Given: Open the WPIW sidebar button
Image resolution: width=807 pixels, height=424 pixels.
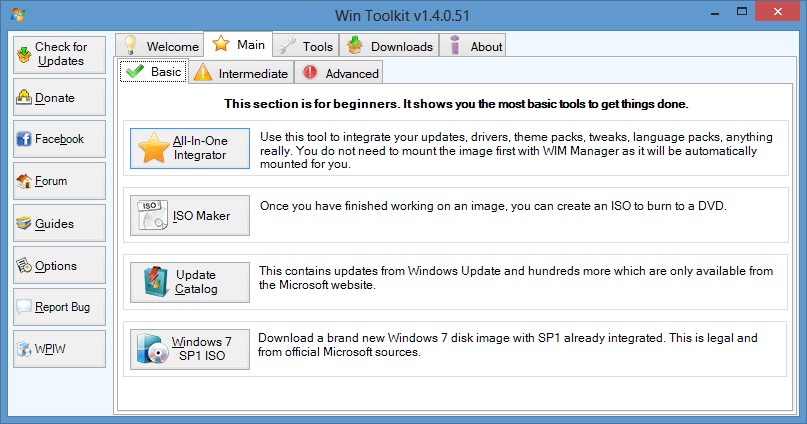Looking at the screenshot, I should [x=60, y=349].
